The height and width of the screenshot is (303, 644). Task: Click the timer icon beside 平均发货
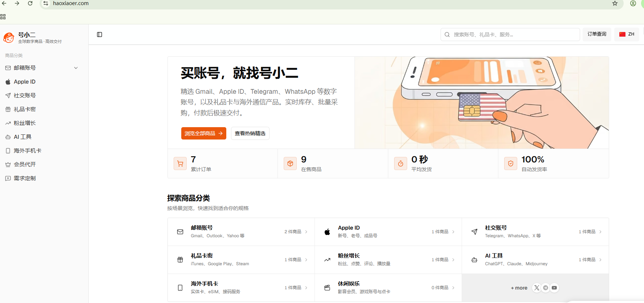pos(401,163)
